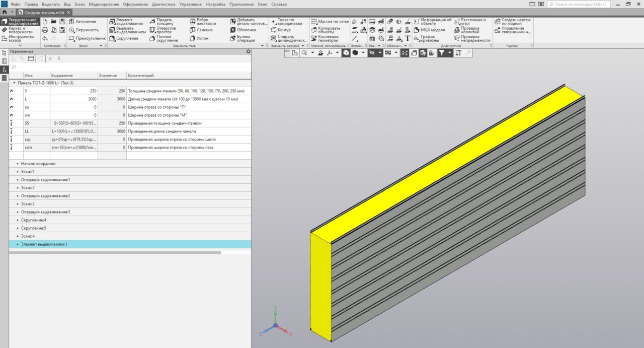Select Отверстие простое hole tool
The width and height of the screenshot is (644, 348).
tap(163, 30)
